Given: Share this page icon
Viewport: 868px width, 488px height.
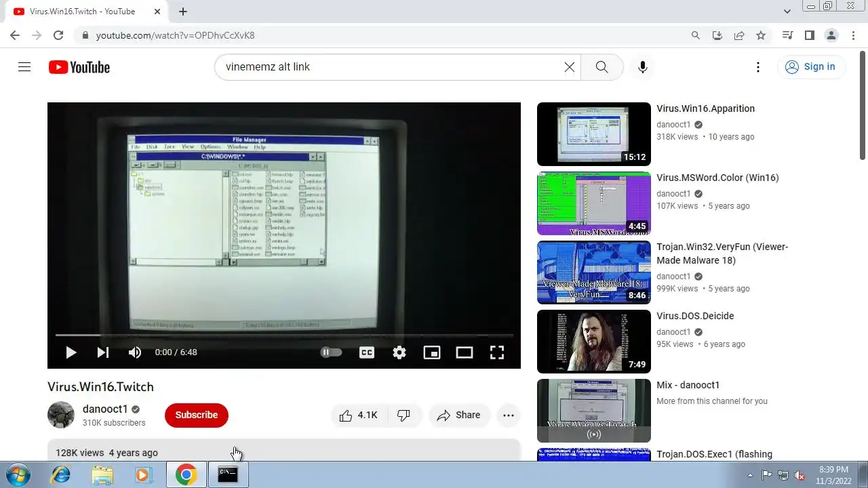Looking at the screenshot, I should [x=739, y=35].
